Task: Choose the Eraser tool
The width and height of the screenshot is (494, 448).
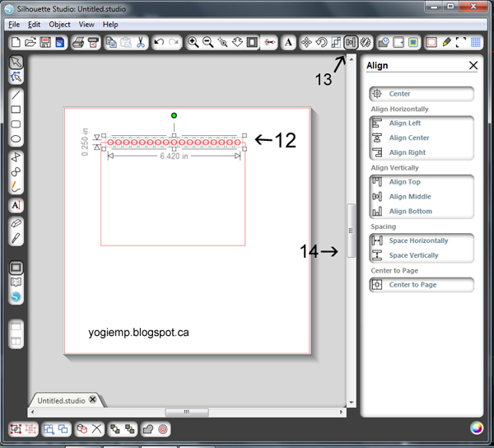Action: 16,223
